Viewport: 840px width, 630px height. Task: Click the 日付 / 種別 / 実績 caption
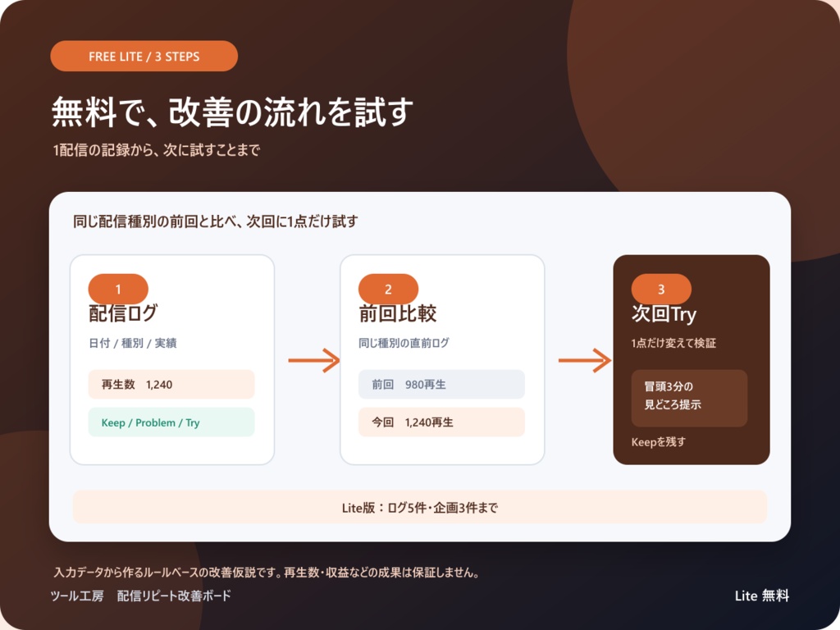click(x=133, y=343)
